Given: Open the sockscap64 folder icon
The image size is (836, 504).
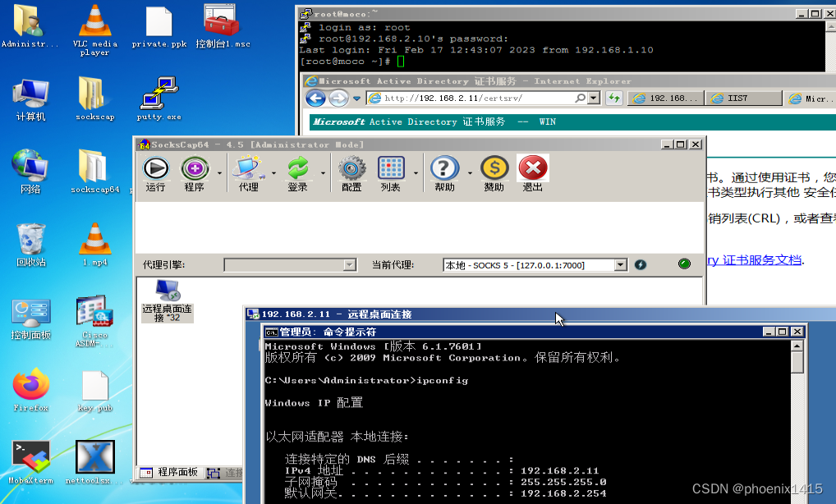Looking at the screenshot, I should point(95,172).
